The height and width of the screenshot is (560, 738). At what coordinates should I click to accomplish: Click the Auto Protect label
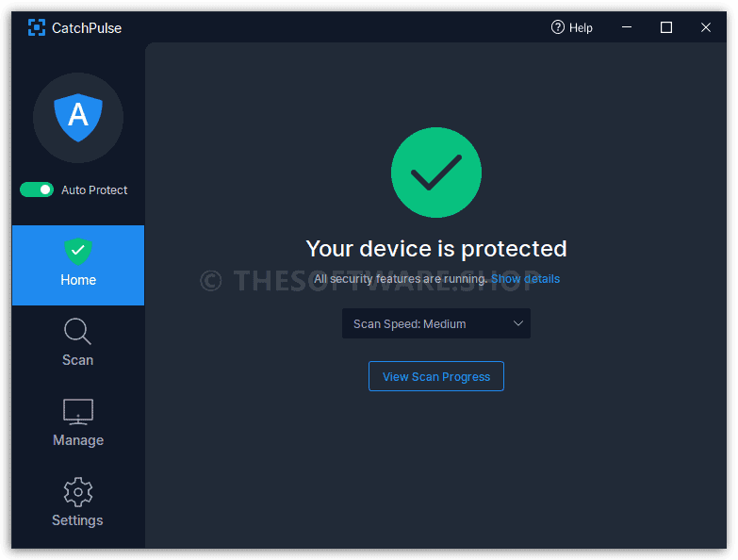(x=94, y=190)
